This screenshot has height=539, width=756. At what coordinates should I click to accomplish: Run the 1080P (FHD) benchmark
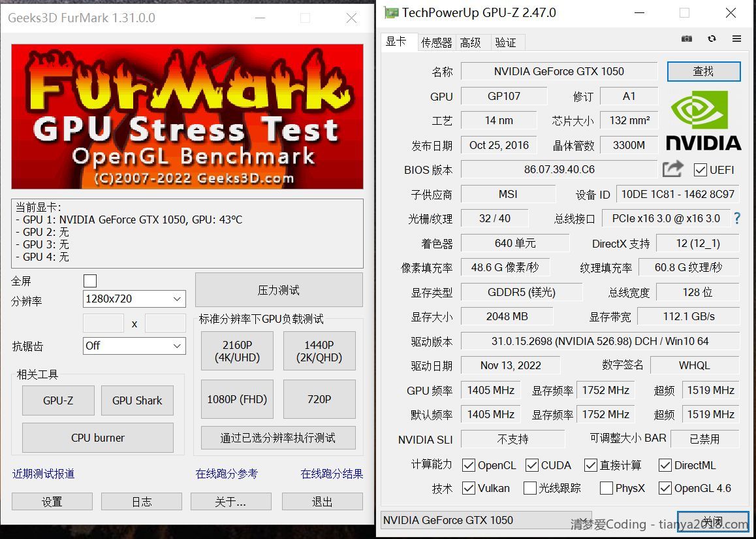pos(237,399)
